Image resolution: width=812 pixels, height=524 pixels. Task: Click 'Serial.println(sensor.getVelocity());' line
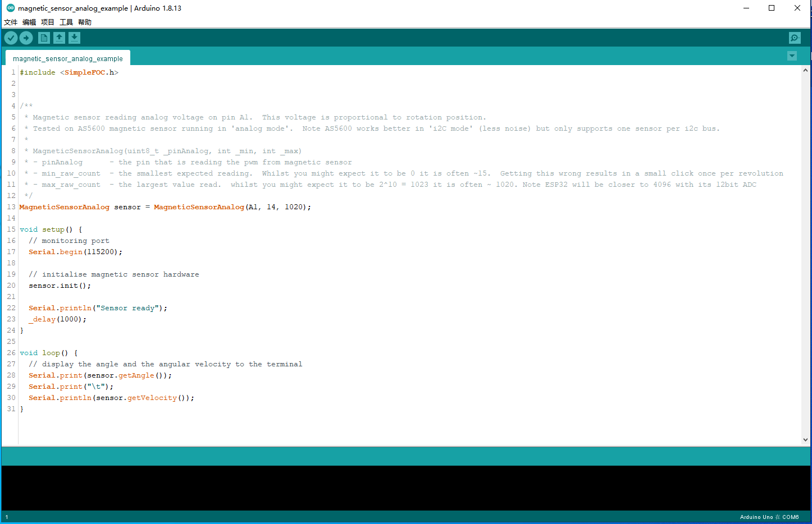[x=111, y=398]
